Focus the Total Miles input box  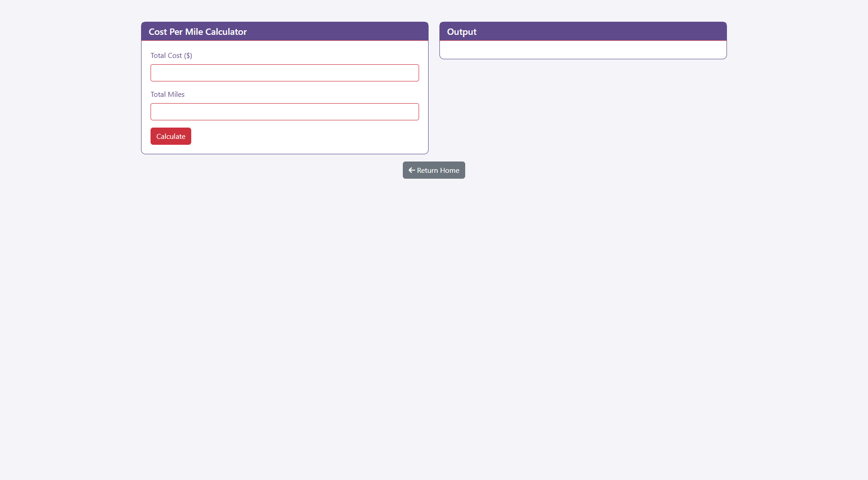point(284,112)
